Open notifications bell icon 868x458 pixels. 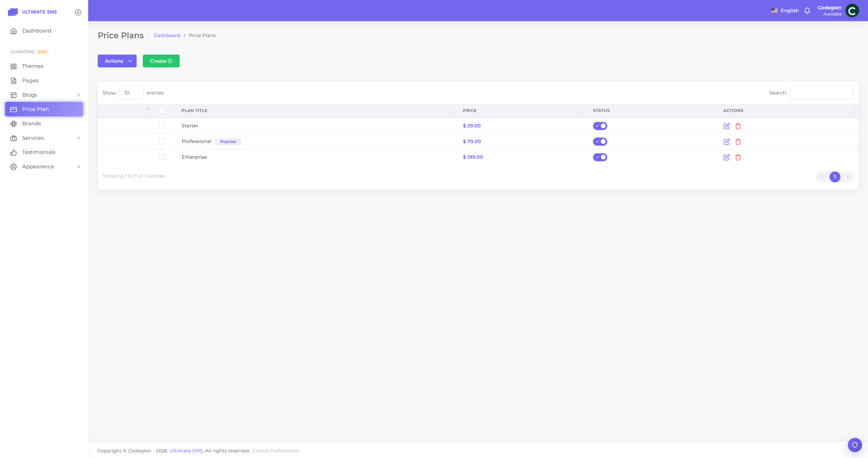coord(807,11)
